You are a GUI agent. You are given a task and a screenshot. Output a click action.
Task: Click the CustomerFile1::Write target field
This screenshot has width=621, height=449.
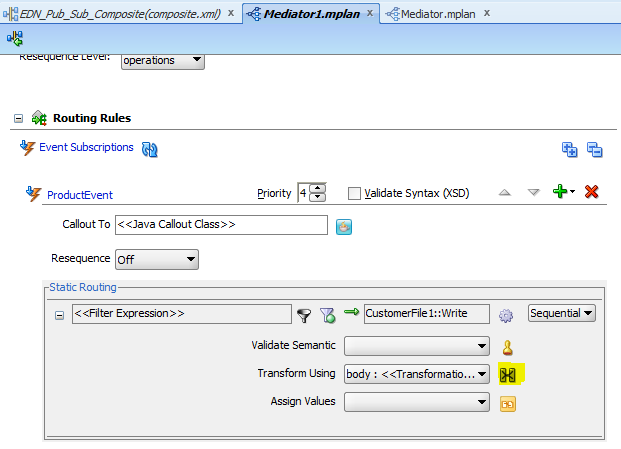[x=427, y=314]
